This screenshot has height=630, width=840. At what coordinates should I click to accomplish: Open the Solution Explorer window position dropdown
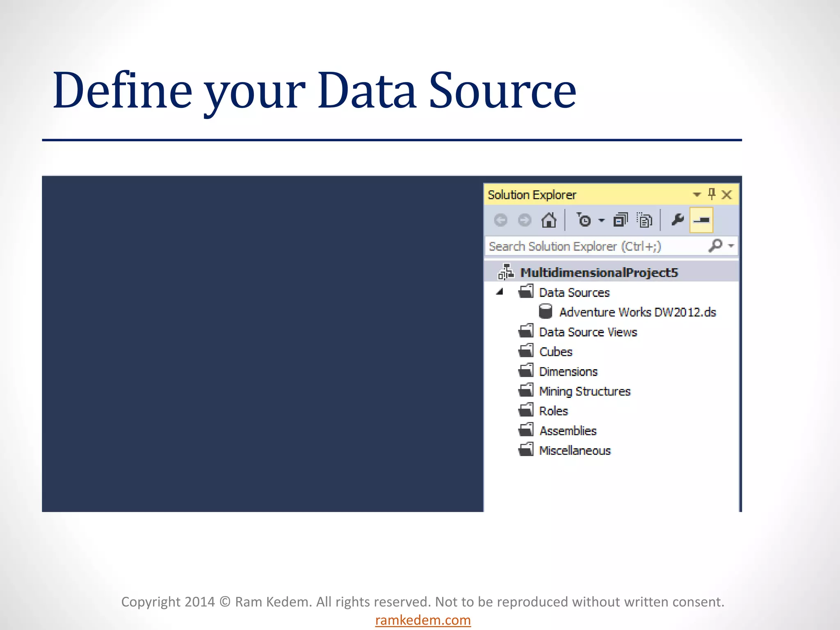(x=696, y=194)
